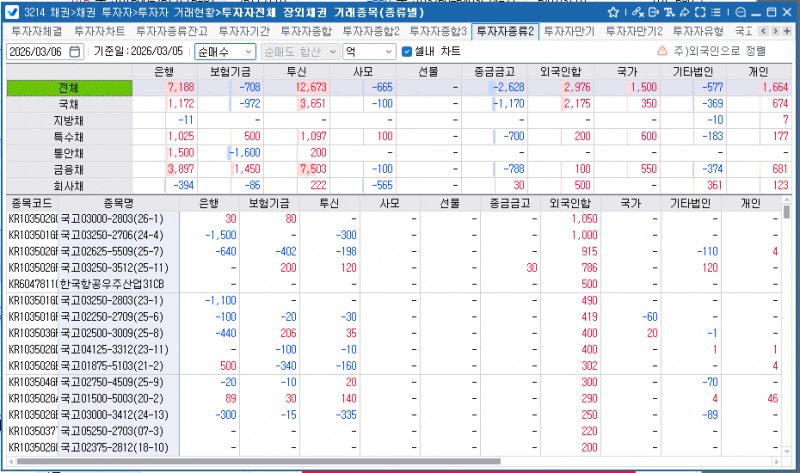This screenshot has height=473, width=800.
Task: Switch to the 투자자차트 tab
Action: point(99,32)
